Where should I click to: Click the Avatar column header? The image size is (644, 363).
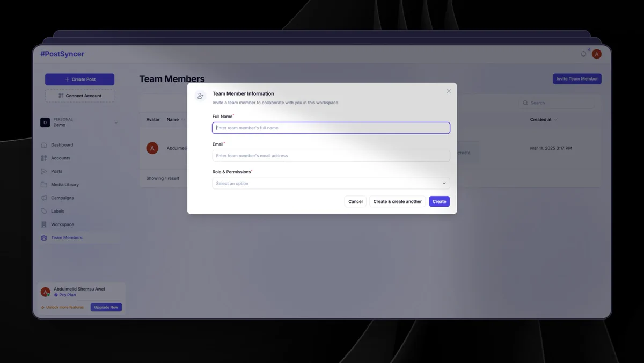point(153,120)
